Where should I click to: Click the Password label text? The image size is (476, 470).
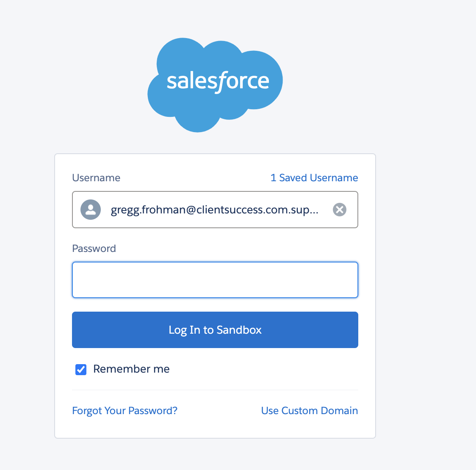point(94,249)
